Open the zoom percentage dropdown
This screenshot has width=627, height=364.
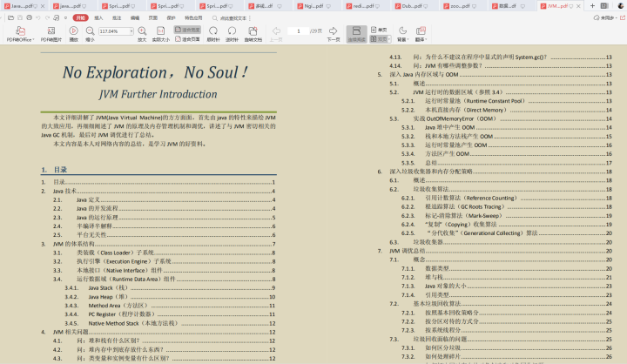(x=131, y=31)
